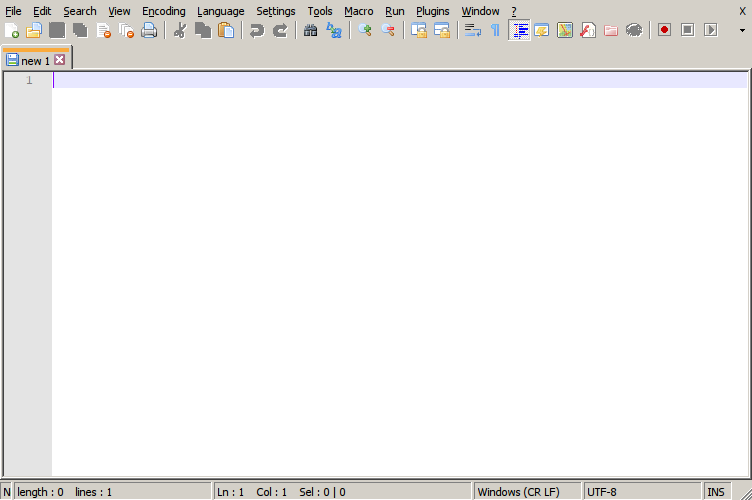
Task: Open the Encoding menu
Action: coord(164,11)
